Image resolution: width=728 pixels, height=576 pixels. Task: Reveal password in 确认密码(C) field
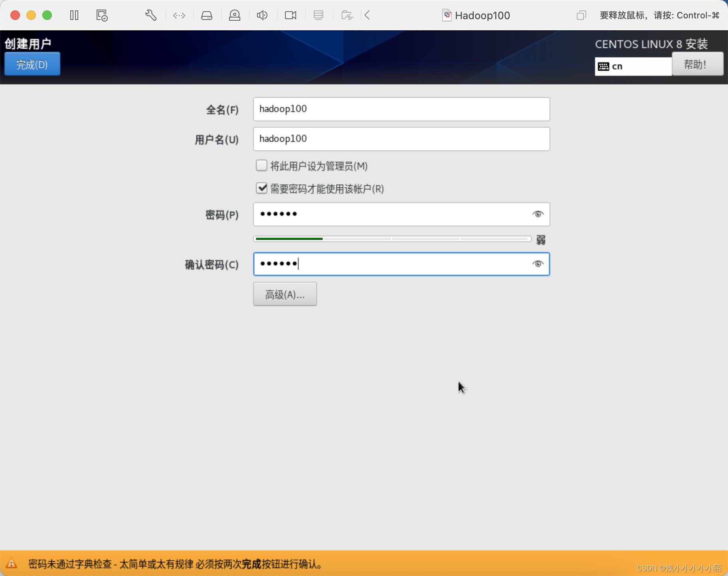538,264
